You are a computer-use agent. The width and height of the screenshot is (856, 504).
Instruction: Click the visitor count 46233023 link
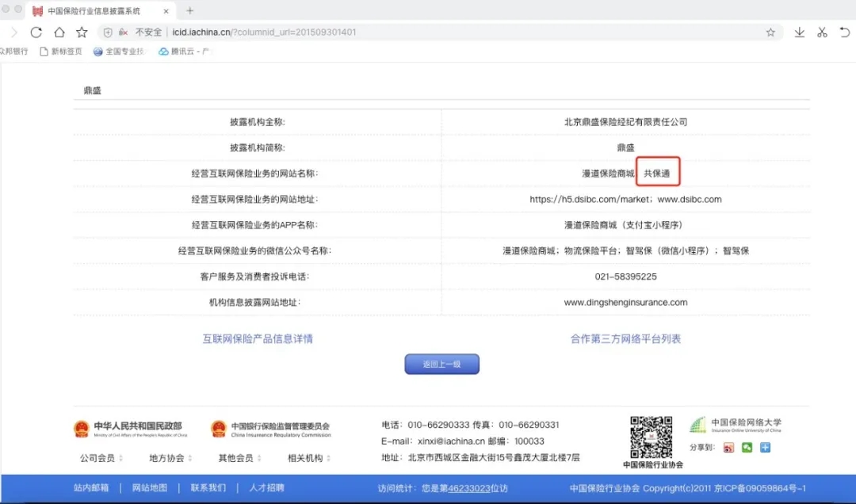pos(468,488)
